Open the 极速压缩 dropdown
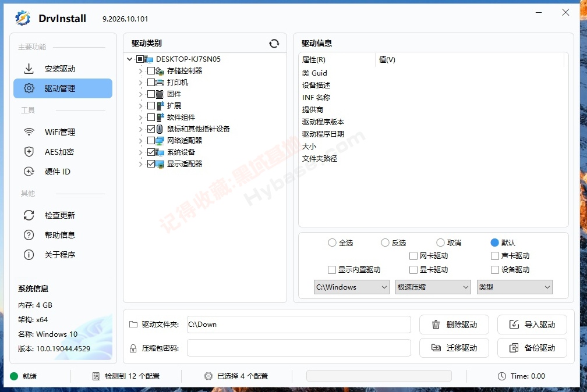 pyautogui.click(x=433, y=287)
